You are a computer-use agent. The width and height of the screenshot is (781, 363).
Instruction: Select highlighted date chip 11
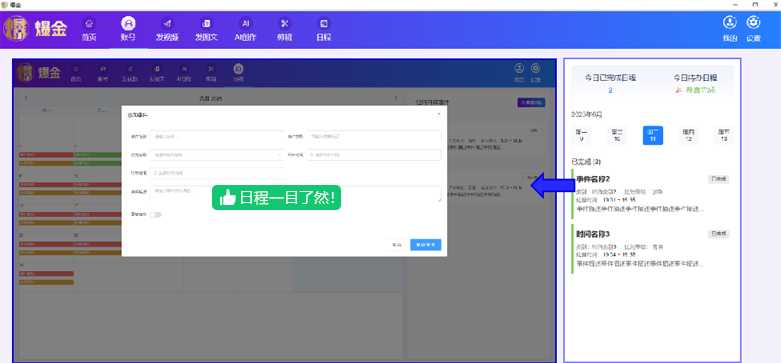coord(652,135)
